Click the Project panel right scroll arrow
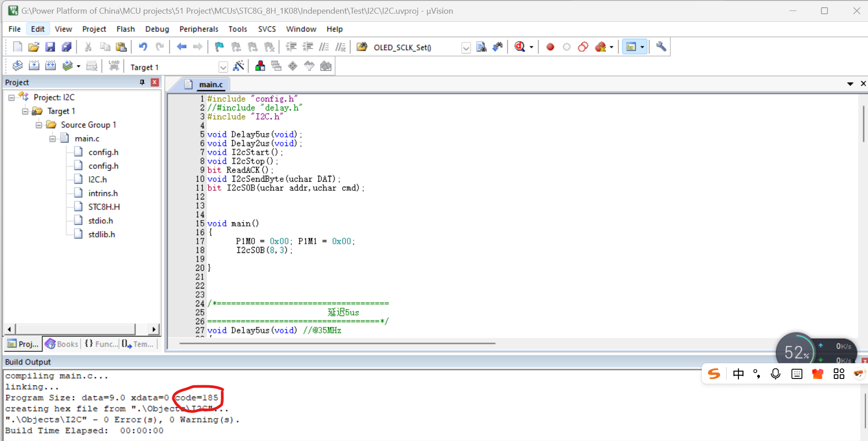The height and width of the screenshot is (441, 868). [154, 329]
